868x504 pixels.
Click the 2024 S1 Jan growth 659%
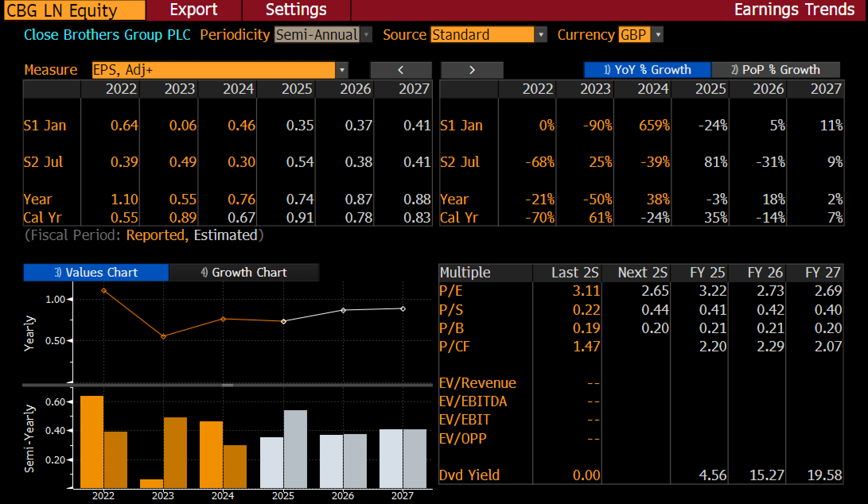tap(654, 126)
